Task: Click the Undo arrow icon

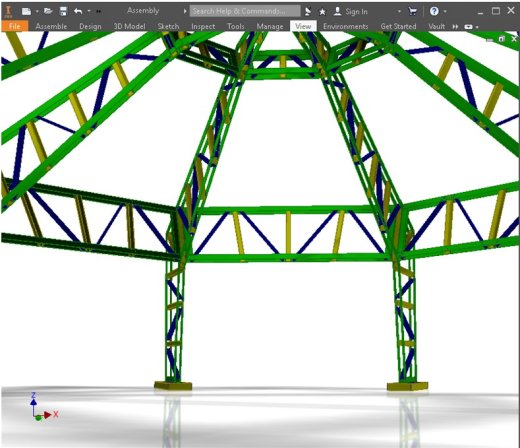Action: tap(78, 11)
